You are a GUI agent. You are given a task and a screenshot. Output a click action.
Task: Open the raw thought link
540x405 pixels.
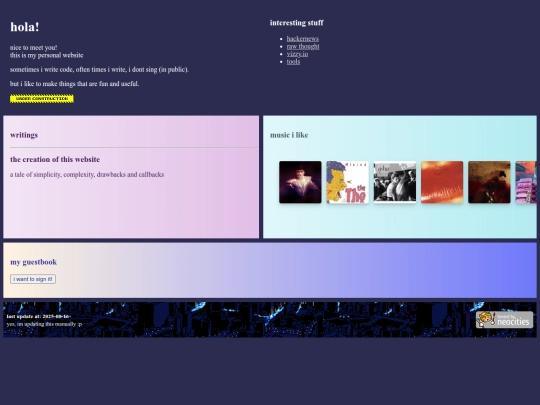(x=303, y=46)
